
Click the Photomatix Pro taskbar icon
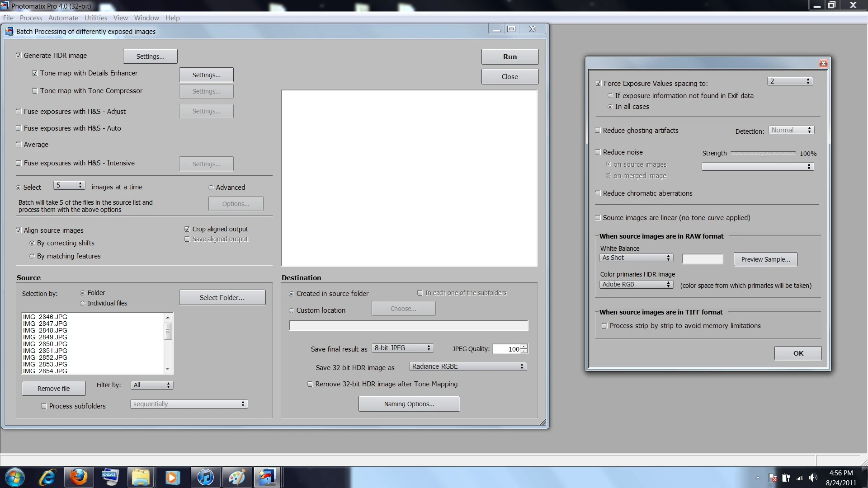tap(267, 477)
